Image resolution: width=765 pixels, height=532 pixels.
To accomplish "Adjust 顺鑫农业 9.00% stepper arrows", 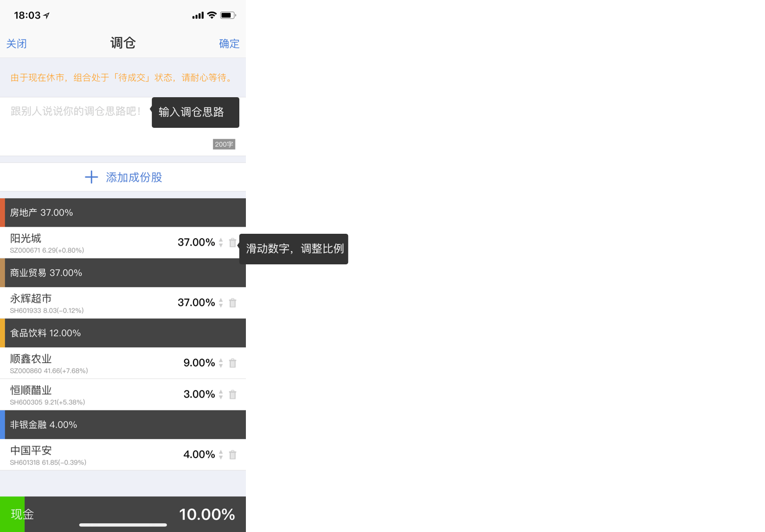I will coord(221,363).
